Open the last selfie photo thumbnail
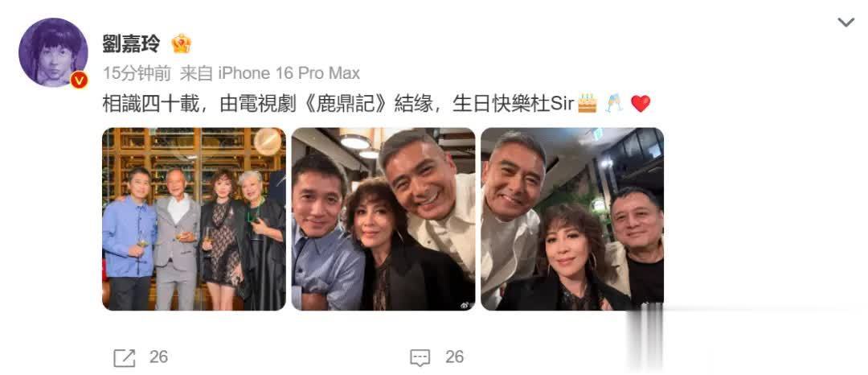 click(572, 219)
